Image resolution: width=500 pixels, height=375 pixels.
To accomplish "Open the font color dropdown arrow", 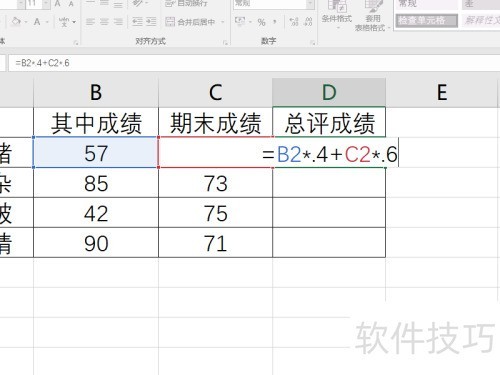I will point(47,22).
